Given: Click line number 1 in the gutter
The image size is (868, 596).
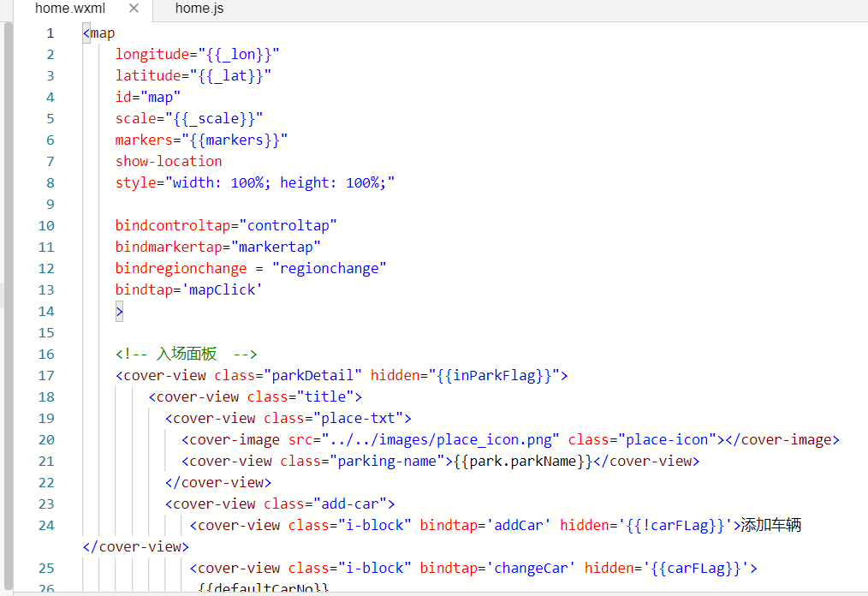Looking at the screenshot, I should (x=50, y=33).
